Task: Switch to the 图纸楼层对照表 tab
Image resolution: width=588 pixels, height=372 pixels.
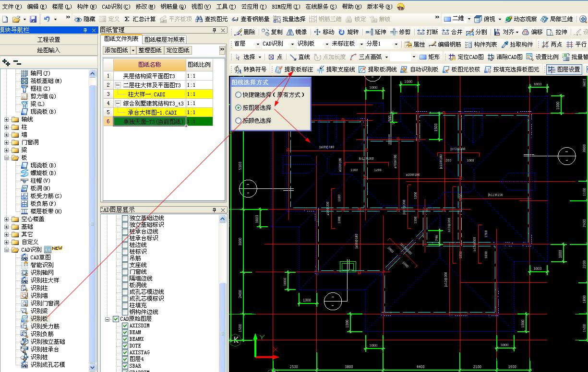Action: click(x=165, y=39)
